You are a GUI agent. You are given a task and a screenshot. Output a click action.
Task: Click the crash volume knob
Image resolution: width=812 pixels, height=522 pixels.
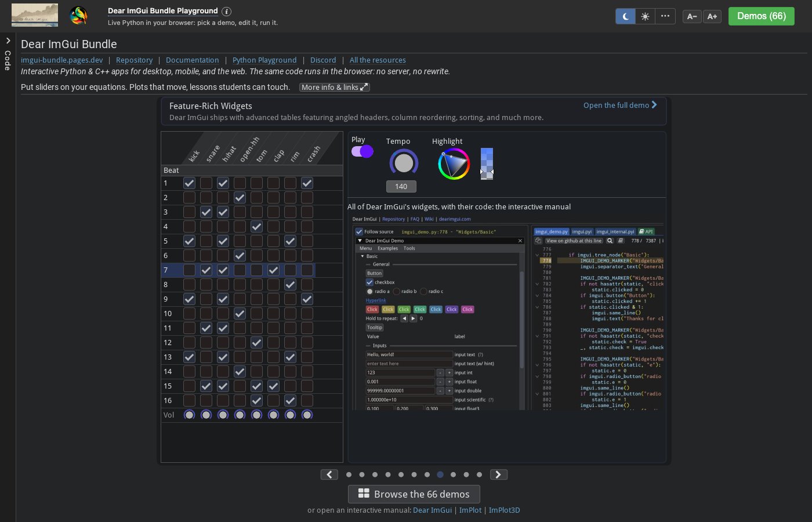coord(307,415)
